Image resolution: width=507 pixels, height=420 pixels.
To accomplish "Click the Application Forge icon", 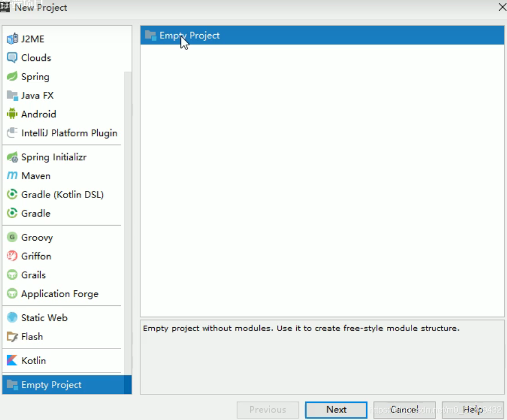I will (12, 294).
